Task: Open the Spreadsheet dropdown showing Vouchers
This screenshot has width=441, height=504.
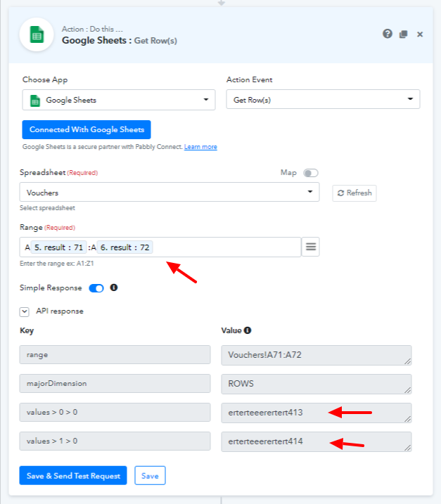Action: pyautogui.click(x=170, y=192)
